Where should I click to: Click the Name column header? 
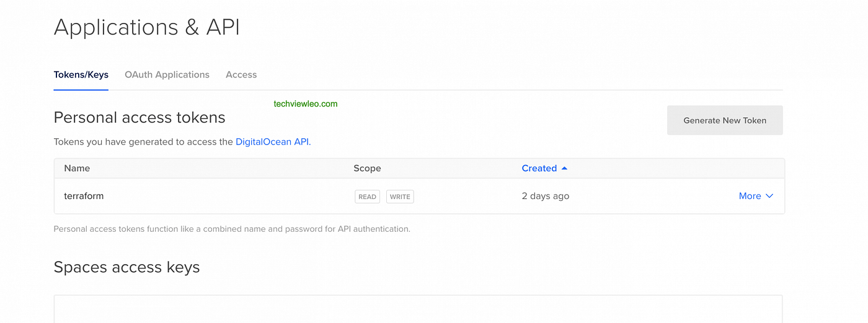[x=77, y=168]
